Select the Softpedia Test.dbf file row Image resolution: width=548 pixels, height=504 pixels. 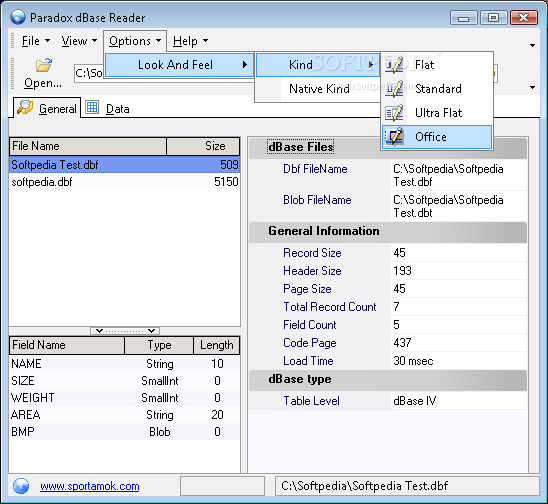click(125, 165)
